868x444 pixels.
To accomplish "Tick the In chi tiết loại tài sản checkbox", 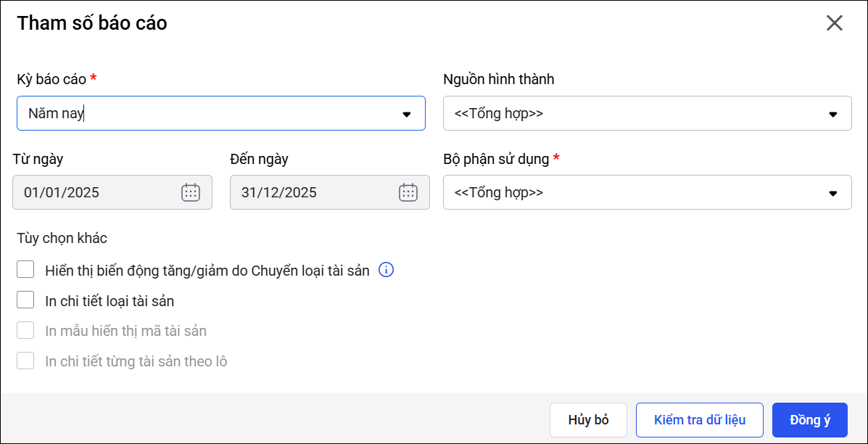I will coord(26,300).
